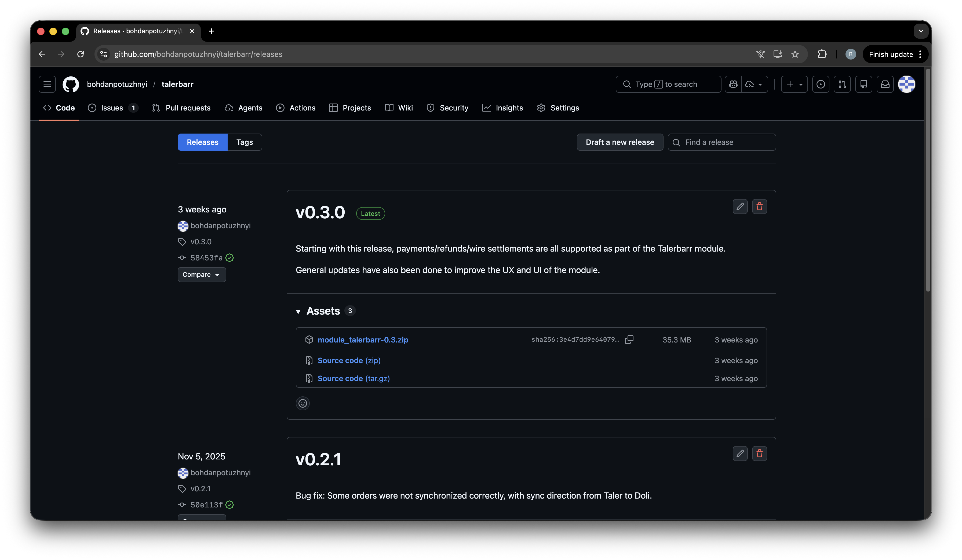Viewport: 962px width, 560px height.
Task: Open the GitHub notifications inbox icon
Action: [x=885, y=84]
